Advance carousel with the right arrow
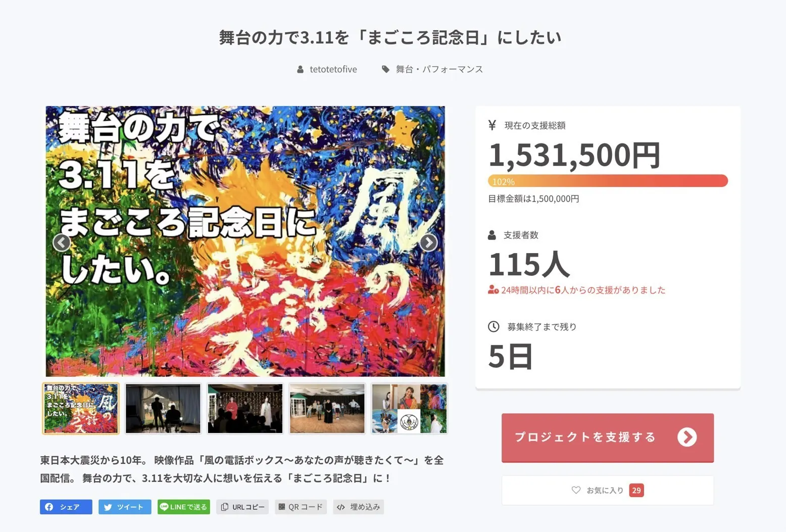The width and height of the screenshot is (786, 532). pyautogui.click(x=428, y=243)
